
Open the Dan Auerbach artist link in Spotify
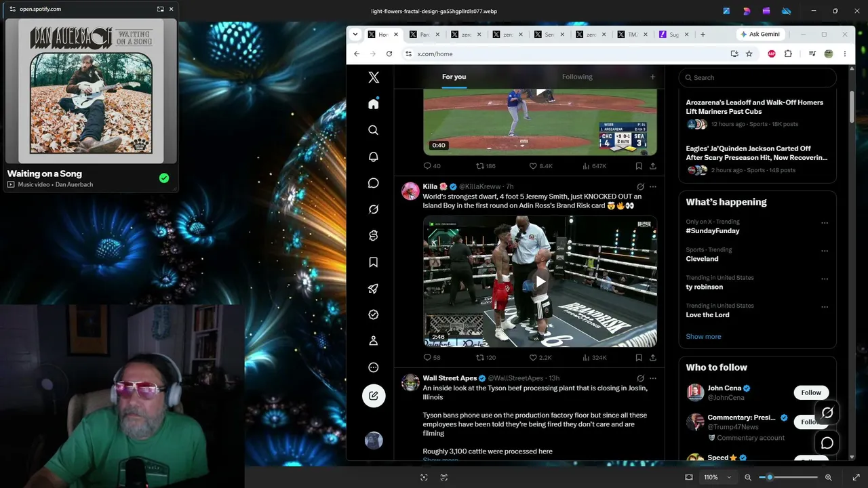coord(75,184)
